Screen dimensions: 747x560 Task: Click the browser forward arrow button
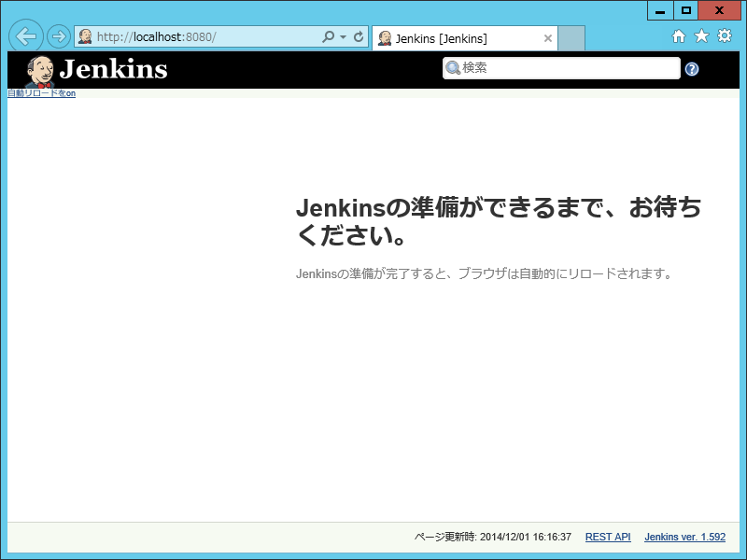[59, 36]
